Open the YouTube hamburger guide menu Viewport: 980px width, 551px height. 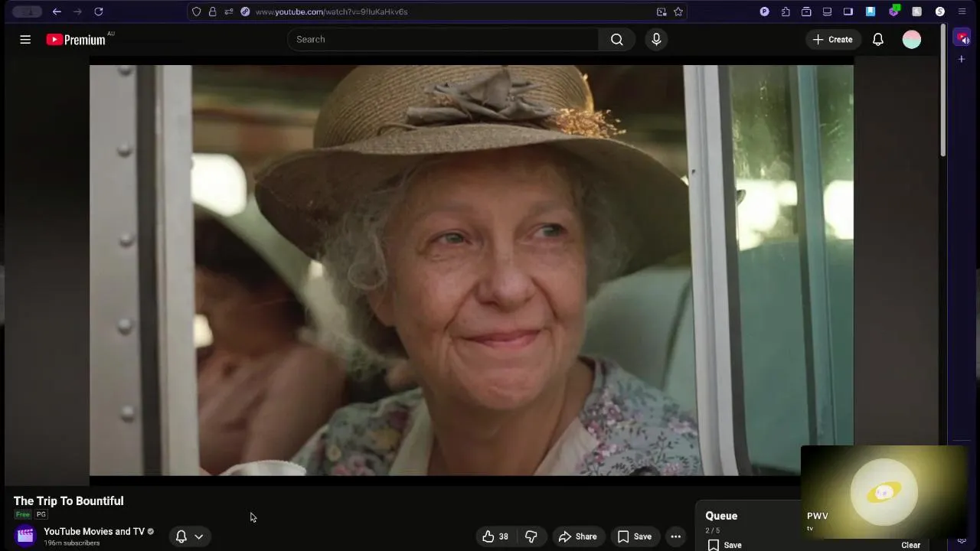[25, 40]
